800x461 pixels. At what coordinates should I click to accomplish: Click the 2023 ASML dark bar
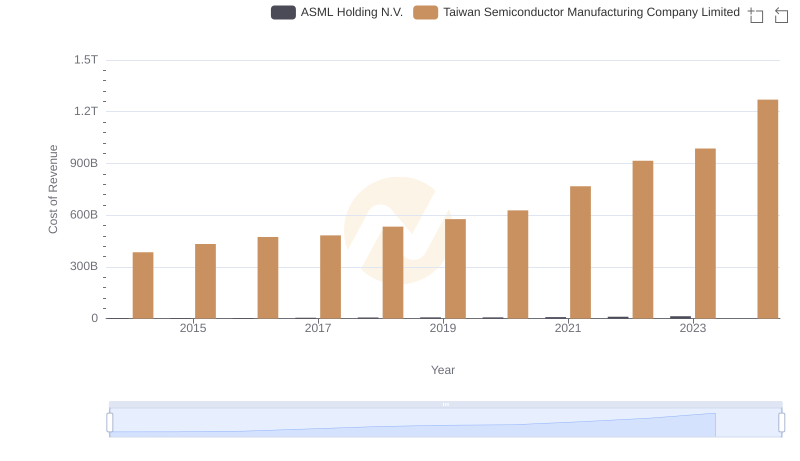coord(681,317)
